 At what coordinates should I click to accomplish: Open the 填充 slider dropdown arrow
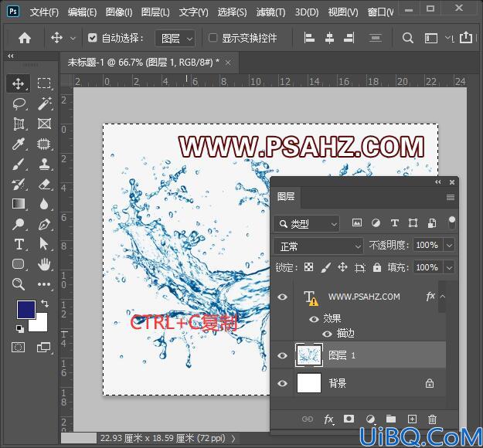(449, 267)
